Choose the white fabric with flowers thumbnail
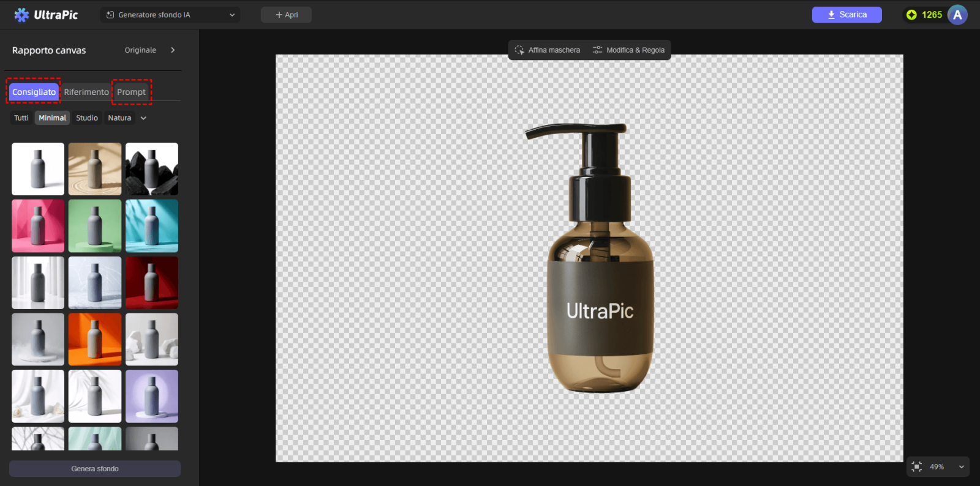The image size is (980, 486). pyautogui.click(x=38, y=396)
